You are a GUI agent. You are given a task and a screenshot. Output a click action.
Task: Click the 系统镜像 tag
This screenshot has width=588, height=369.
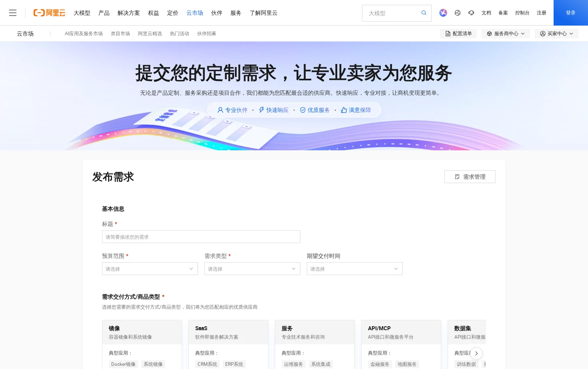tap(153, 364)
